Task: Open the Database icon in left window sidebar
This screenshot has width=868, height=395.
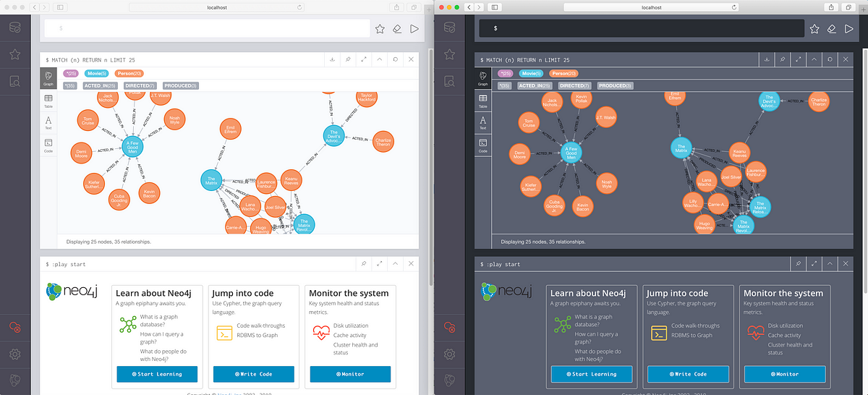Action: pyautogui.click(x=15, y=29)
